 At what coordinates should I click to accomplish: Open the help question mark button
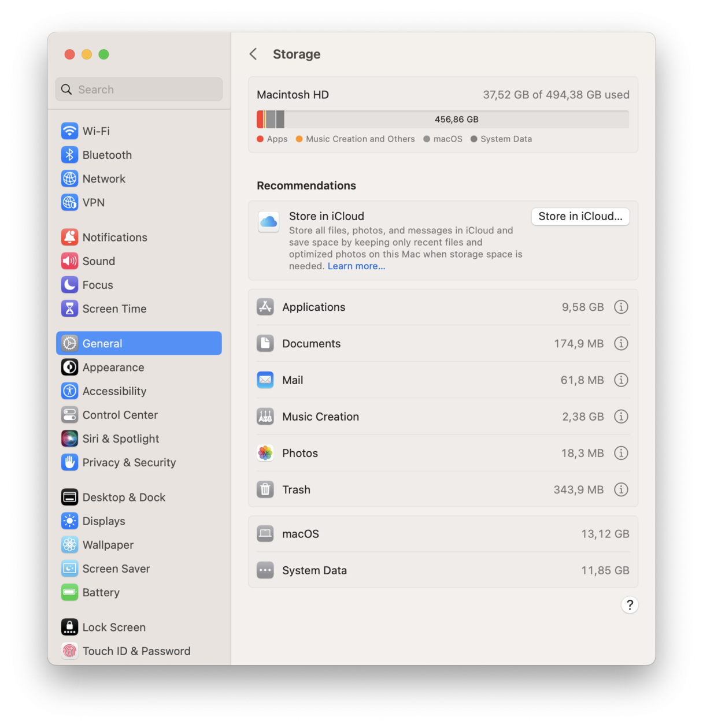pos(630,605)
